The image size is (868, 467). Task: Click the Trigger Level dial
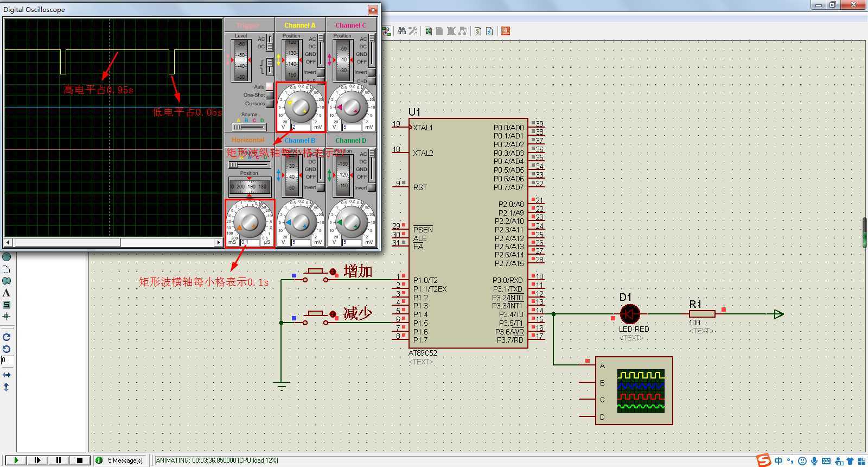pos(241,60)
